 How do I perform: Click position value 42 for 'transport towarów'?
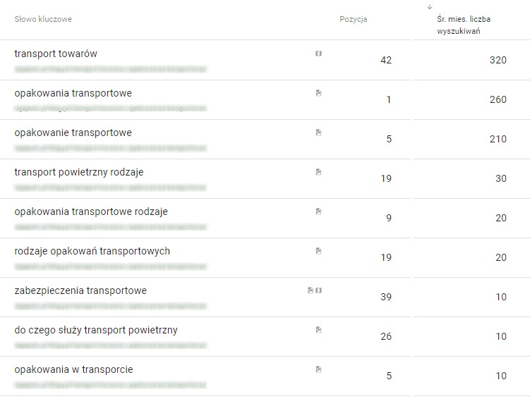[385, 60]
